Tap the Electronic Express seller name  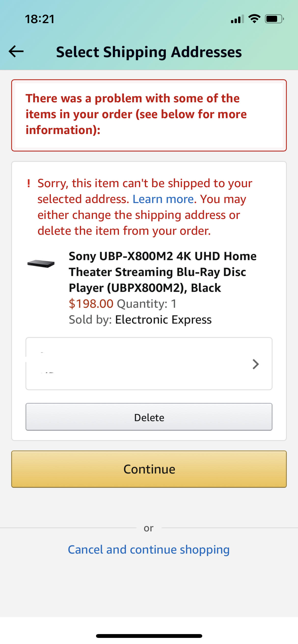(163, 319)
